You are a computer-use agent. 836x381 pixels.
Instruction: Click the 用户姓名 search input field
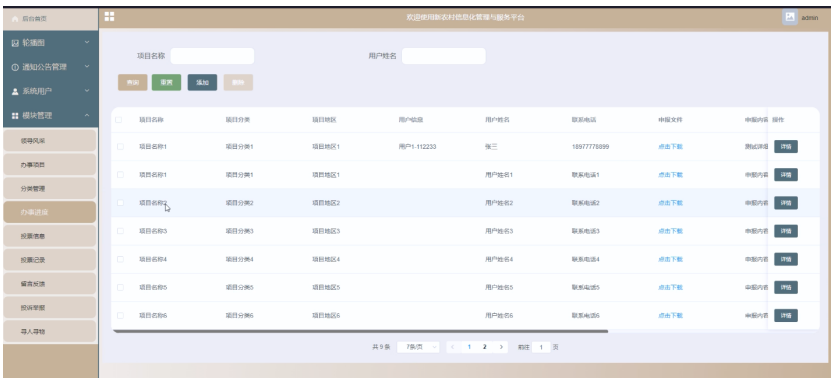click(x=444, y=56)
